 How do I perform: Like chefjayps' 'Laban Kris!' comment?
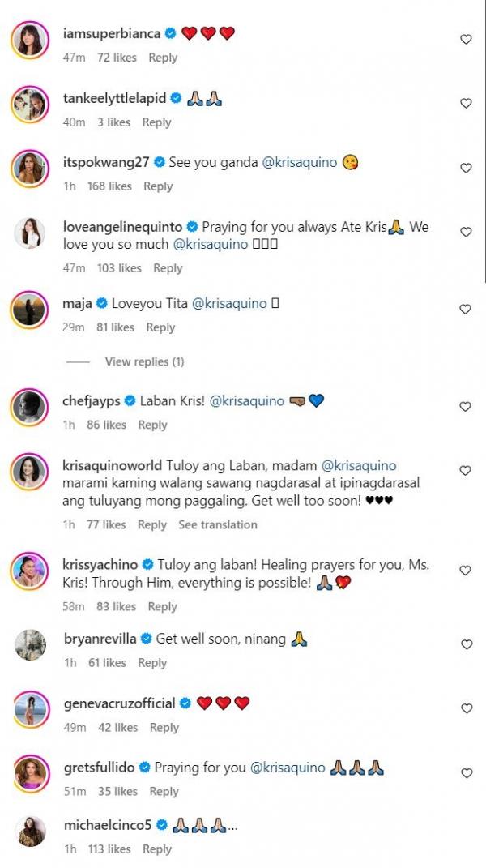pos(466,407)
